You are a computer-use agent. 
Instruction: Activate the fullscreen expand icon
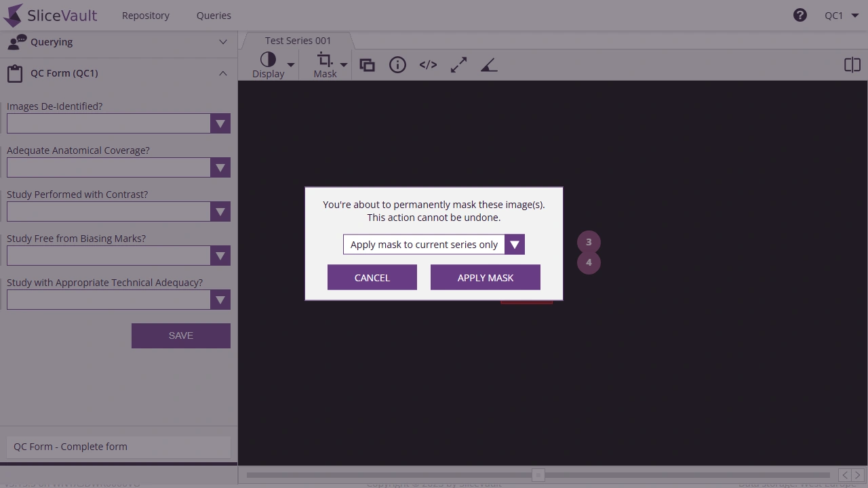(x=458, y=64)
